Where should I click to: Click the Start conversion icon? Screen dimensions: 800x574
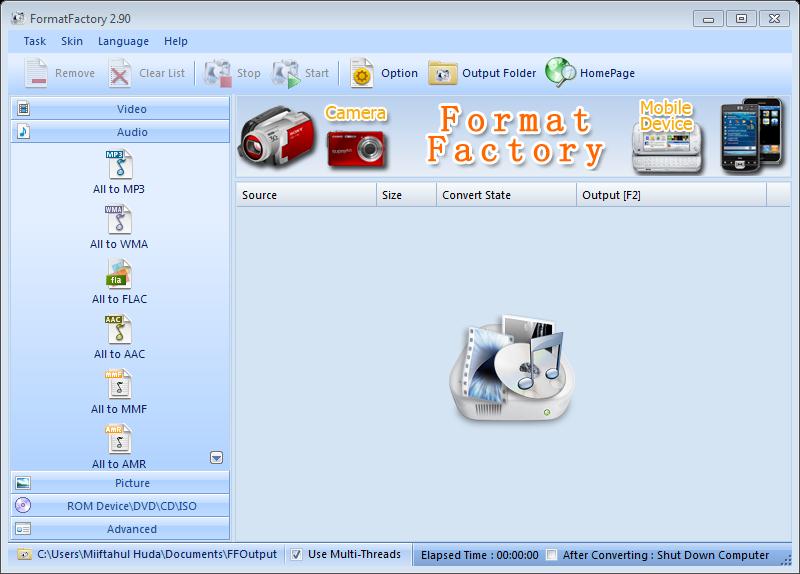286,73
